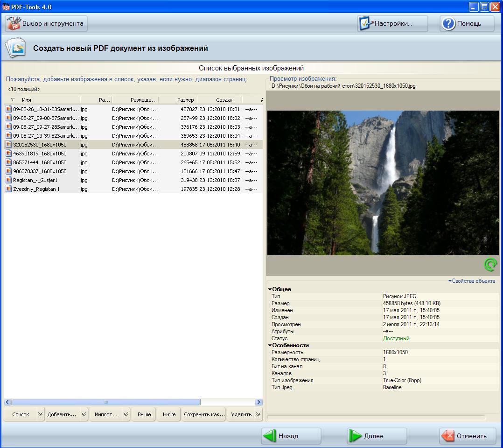Screen dimensions: 503x448
Task: Click the PDF-Tools title bar app icon
Action: pos(6,7)
